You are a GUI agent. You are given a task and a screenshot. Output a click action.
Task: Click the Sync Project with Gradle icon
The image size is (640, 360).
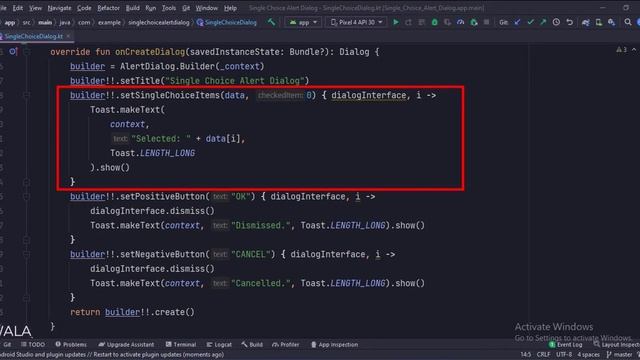(x=586, y=22)
